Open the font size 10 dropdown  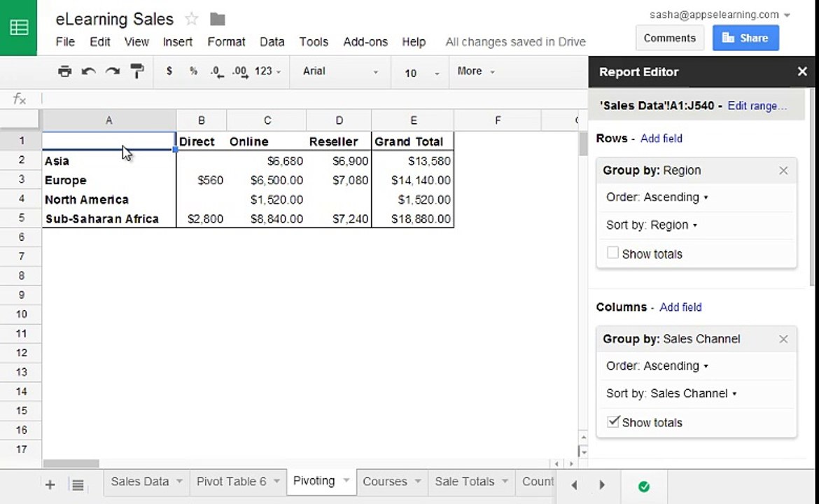click(x=421, y=73)
